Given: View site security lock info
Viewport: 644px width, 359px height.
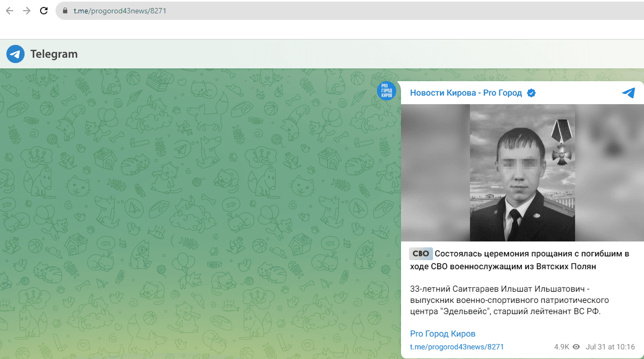Looking at the screenshot, I should pos(65,11).
